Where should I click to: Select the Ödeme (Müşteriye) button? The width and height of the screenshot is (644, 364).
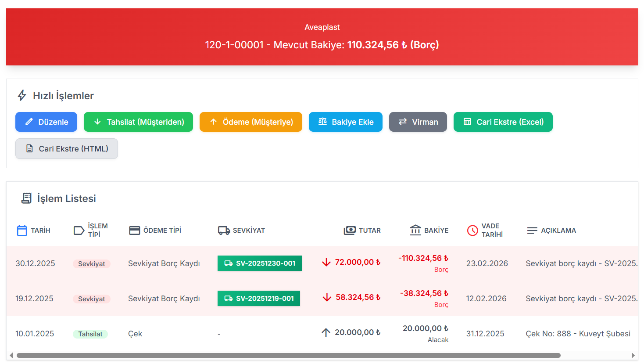pos(250,122)
